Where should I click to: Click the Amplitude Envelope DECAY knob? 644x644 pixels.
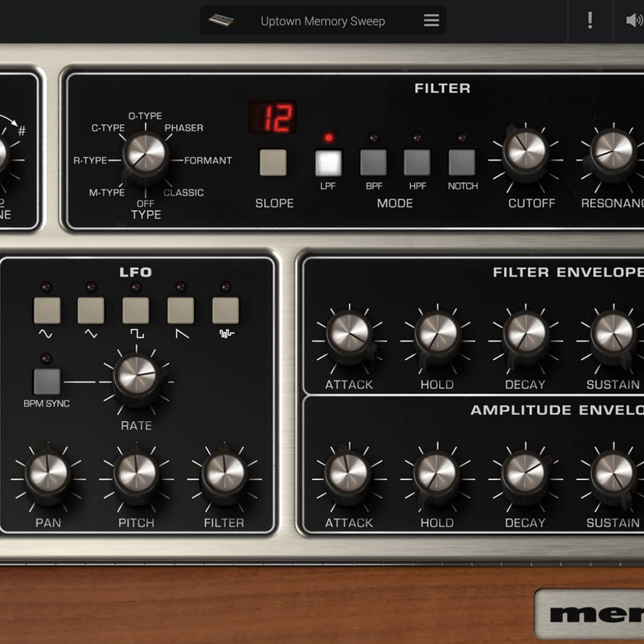point(525,477)
